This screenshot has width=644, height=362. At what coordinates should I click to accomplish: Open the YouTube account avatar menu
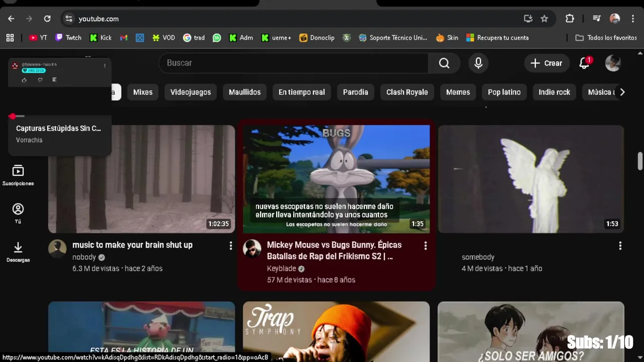click(613, 63)
